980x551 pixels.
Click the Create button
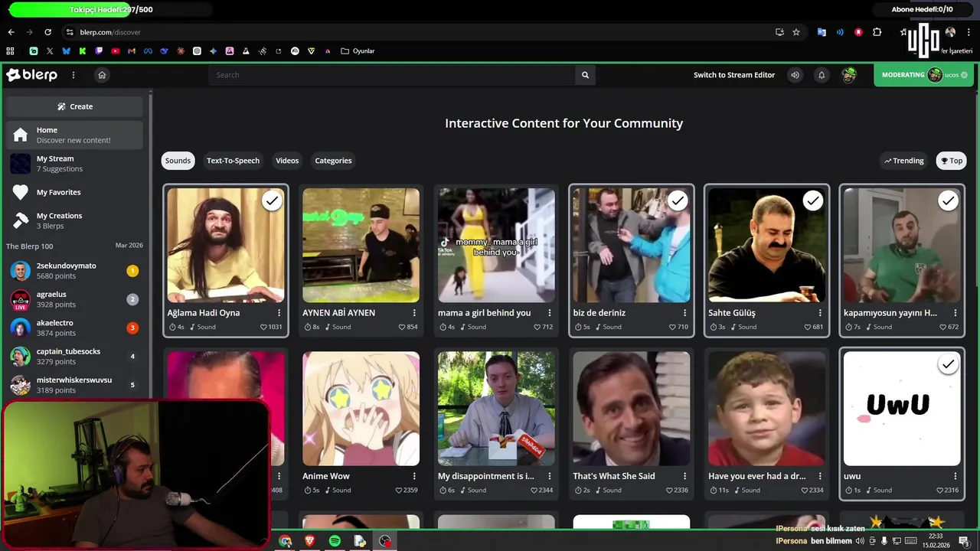pyautogui.click(x=74, y=106)
